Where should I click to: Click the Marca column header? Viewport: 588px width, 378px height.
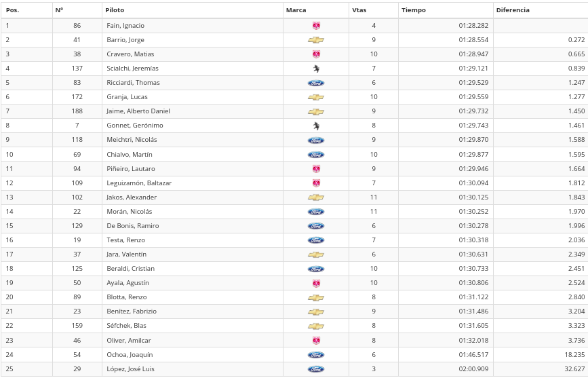click(296, 10)
